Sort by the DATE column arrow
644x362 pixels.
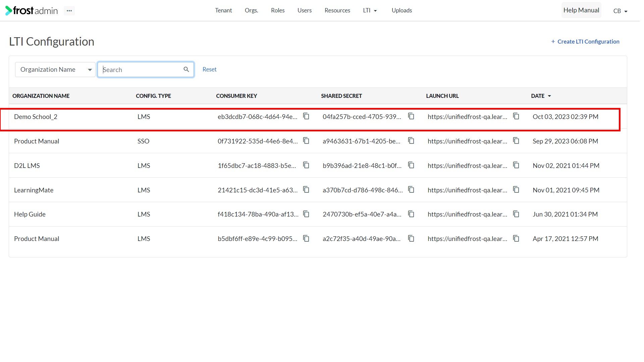(x=549, y=96)
